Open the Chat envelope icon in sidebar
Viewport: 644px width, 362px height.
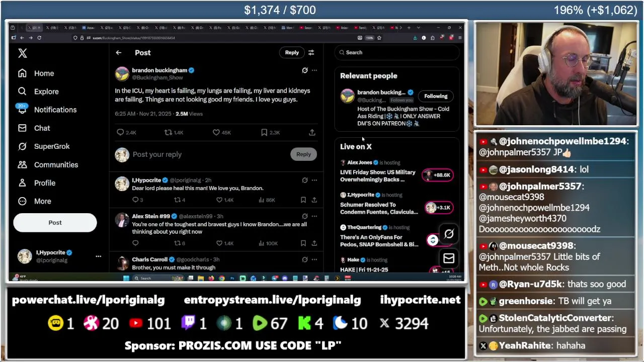click(x=22, y=128)
